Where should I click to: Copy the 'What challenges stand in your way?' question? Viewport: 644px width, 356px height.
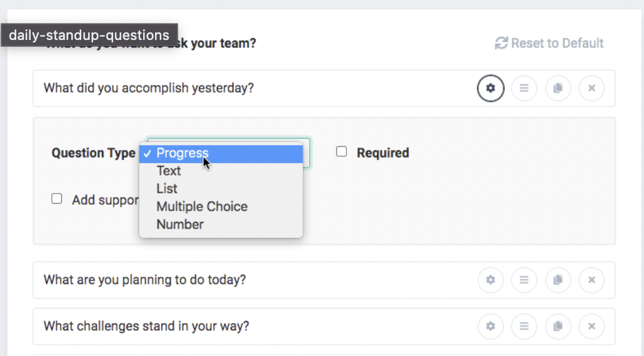tap(558, 327)
